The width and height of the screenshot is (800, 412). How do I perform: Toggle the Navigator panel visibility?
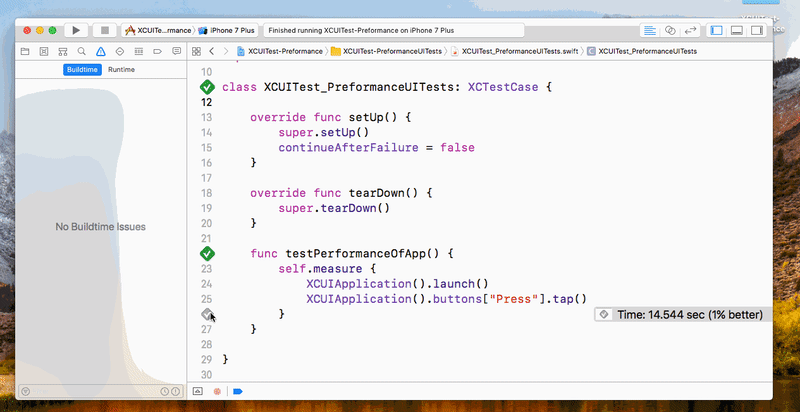[716, 31]
